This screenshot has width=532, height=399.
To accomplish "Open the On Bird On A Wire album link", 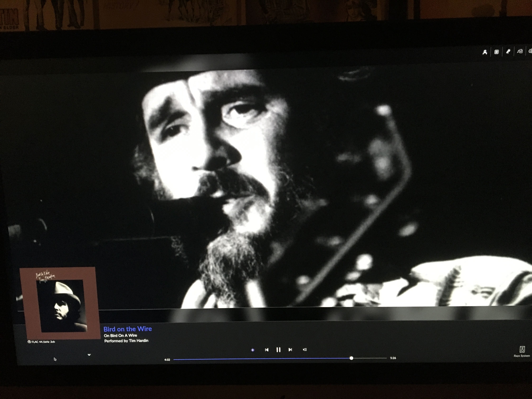I will click(120, 336).
